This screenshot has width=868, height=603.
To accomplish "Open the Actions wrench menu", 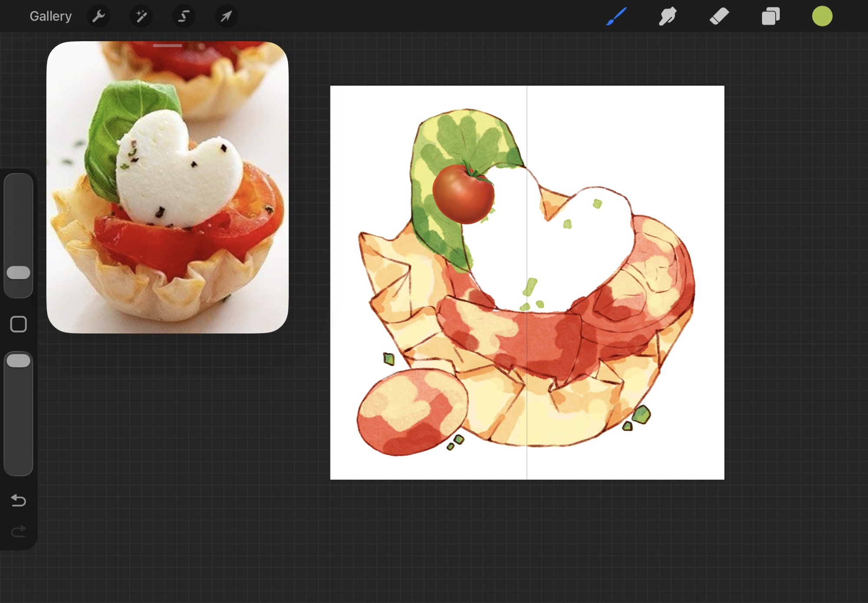I will (99, 16).
